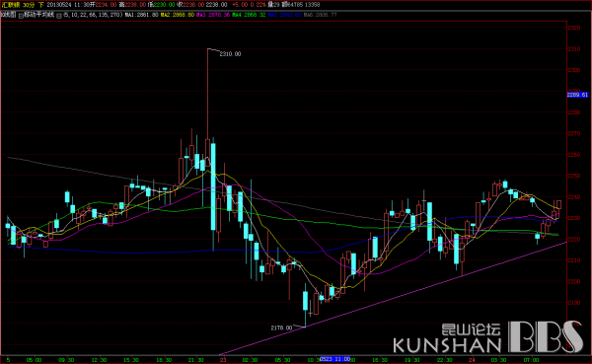Click the magenta MA3 value label
The width and height of the screenshot is (592, 364).
(213, 15)
